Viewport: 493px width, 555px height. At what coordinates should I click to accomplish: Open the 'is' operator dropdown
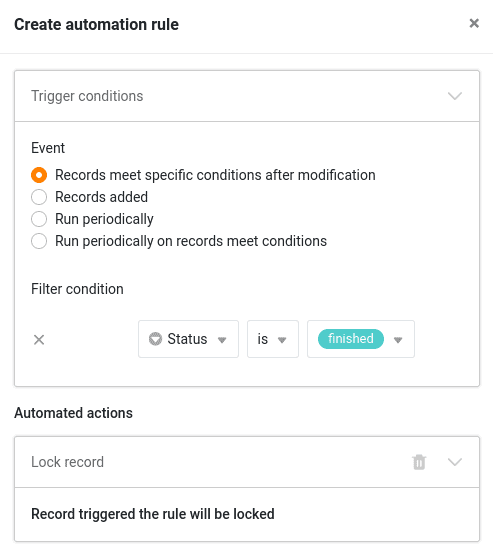coord(273,339)
